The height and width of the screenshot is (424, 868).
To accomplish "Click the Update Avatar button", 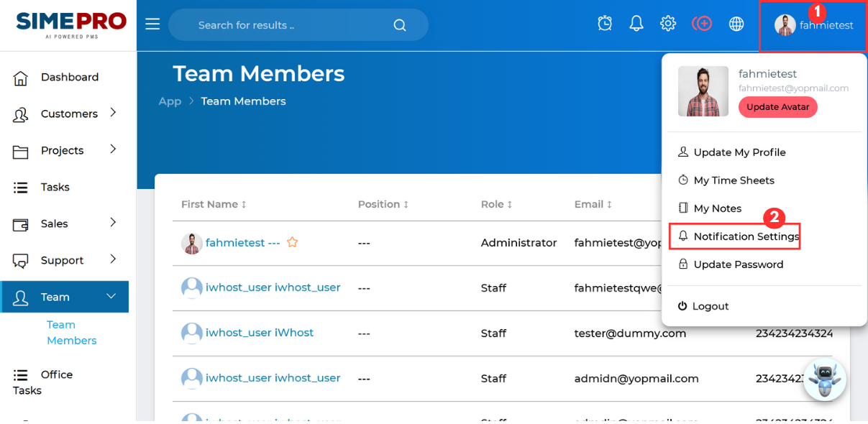I will 778,107.
